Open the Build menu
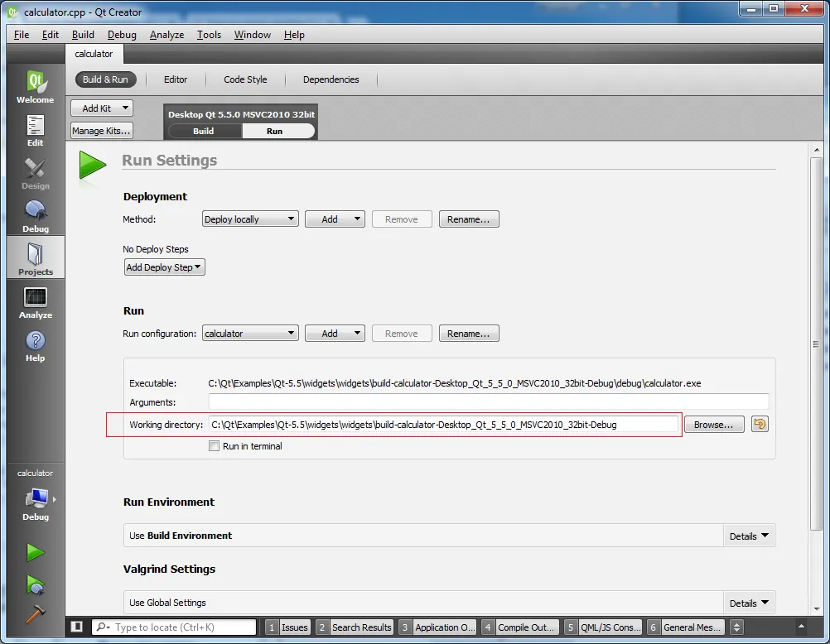 tap(83, 35)
